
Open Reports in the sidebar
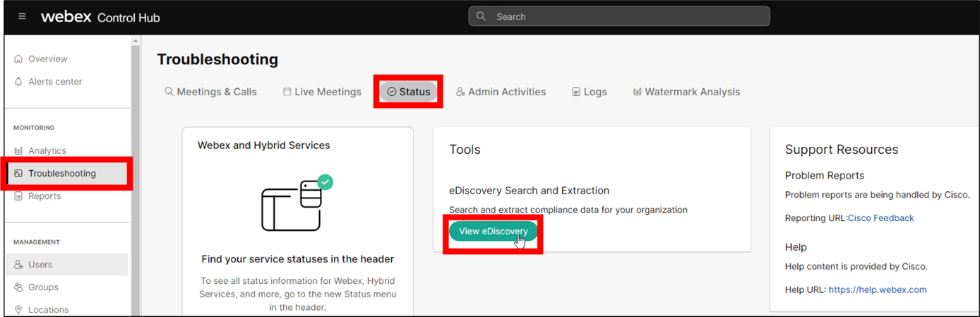tap(44, 196)
